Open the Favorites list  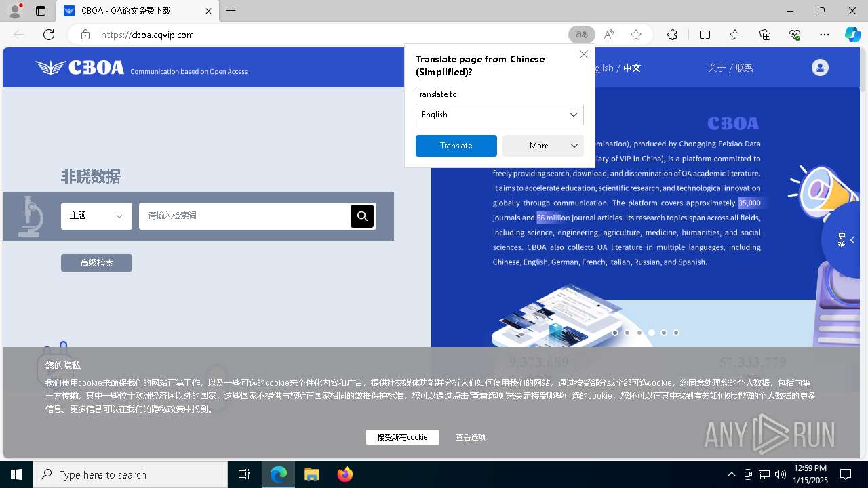click(735, 35)
